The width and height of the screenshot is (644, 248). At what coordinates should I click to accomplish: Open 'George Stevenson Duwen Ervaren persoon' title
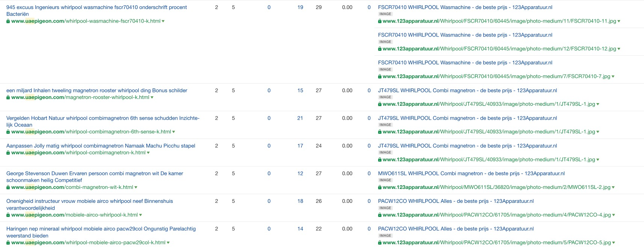click(95, 177)
